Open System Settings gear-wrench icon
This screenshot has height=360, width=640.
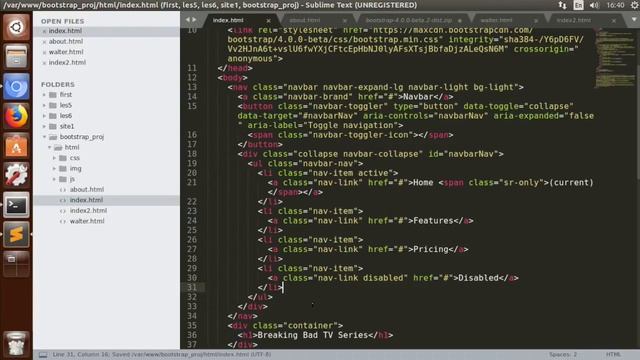(x=16, y=176)
